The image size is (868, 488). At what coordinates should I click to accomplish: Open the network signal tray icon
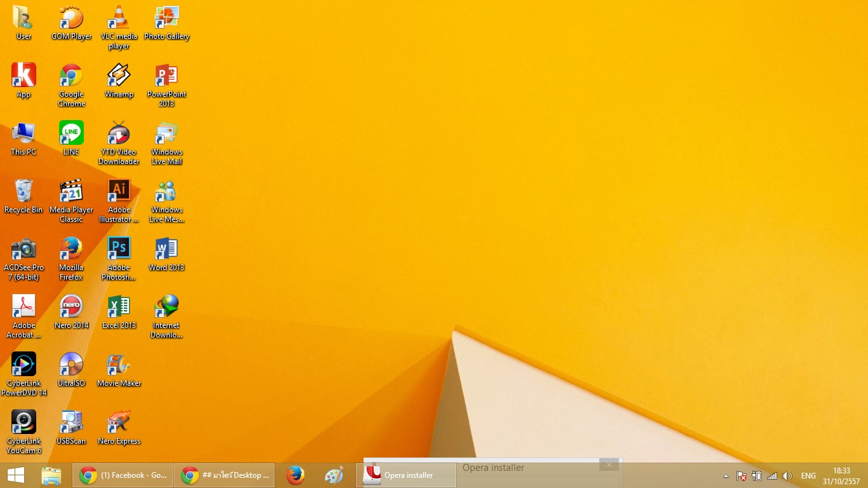pyautogui.click(x=772, y=476)
